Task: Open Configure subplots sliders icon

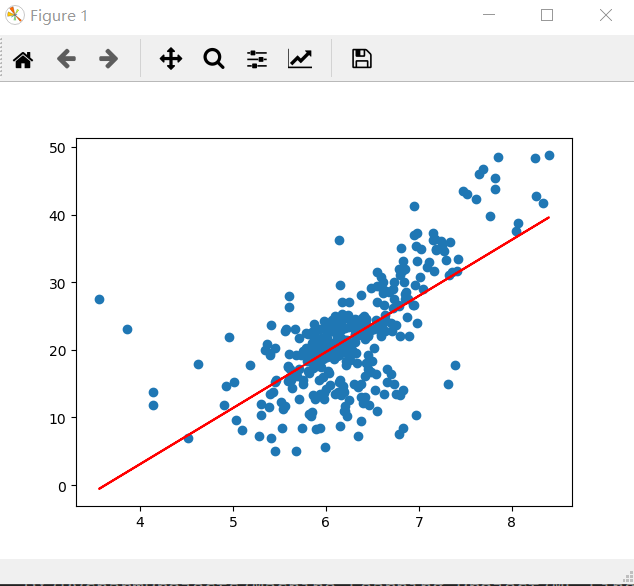Action: pyautogui.click(x=257, y=59)
